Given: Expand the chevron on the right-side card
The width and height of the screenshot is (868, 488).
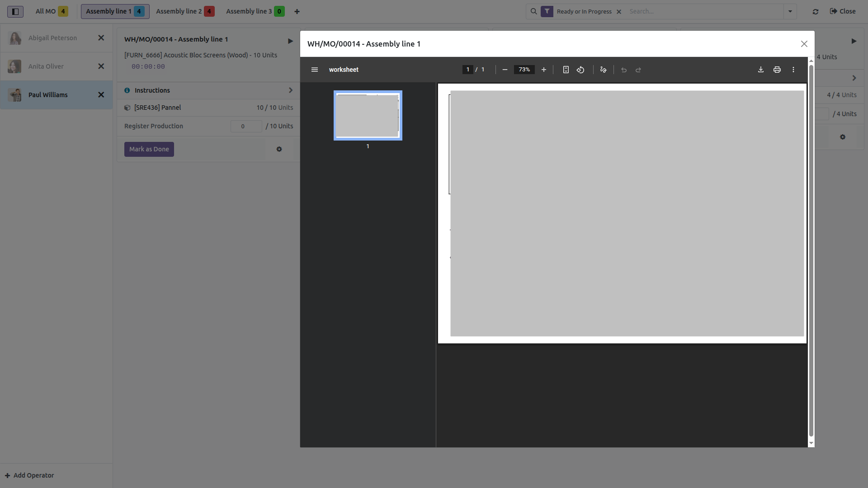Looking at the screenshot, I should coord(854,78).
